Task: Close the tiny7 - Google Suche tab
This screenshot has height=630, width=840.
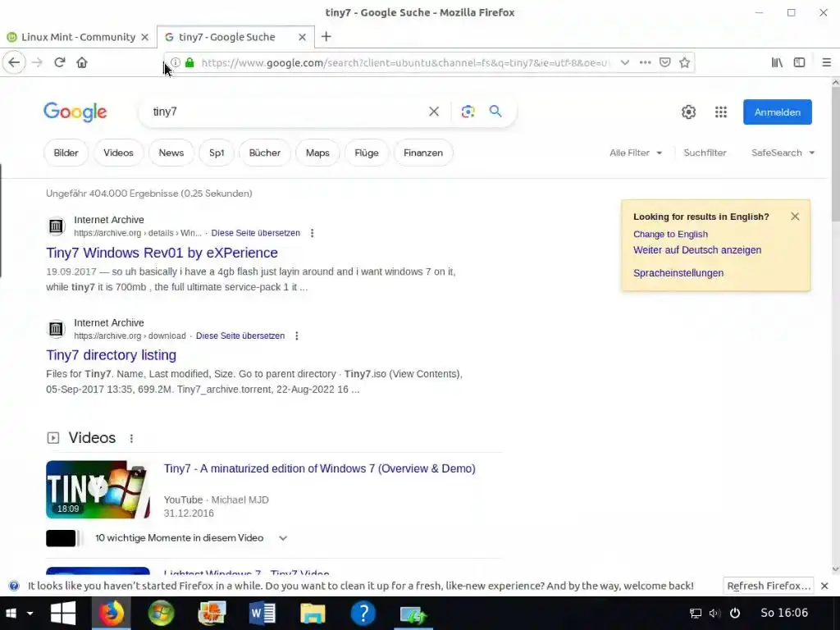Action: (302, 37)
